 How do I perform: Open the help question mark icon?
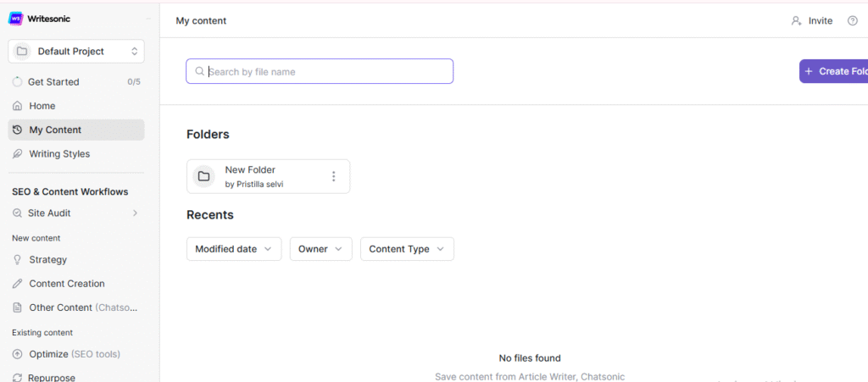pyautogui.click(x=853, y=21)
